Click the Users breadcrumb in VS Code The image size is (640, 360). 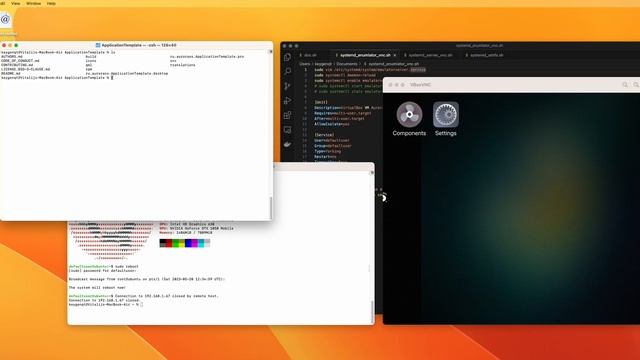(x=305, y=64)
